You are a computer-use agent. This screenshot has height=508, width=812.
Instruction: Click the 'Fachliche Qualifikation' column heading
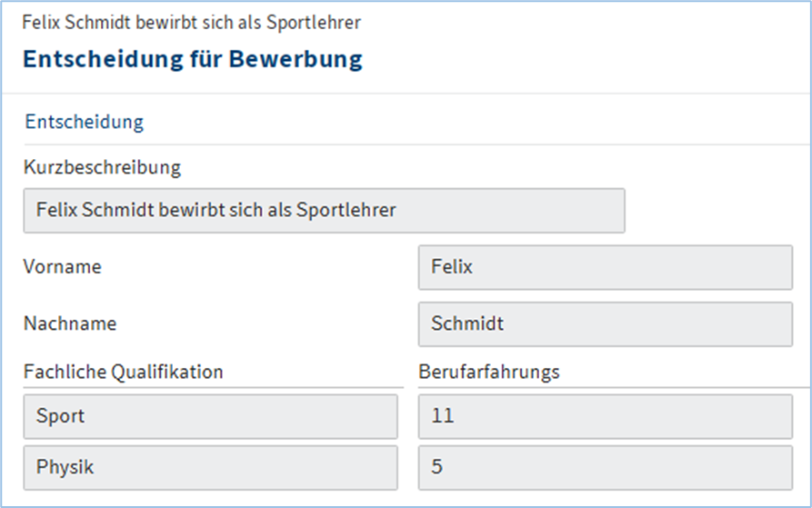click(x=124, y=371)
